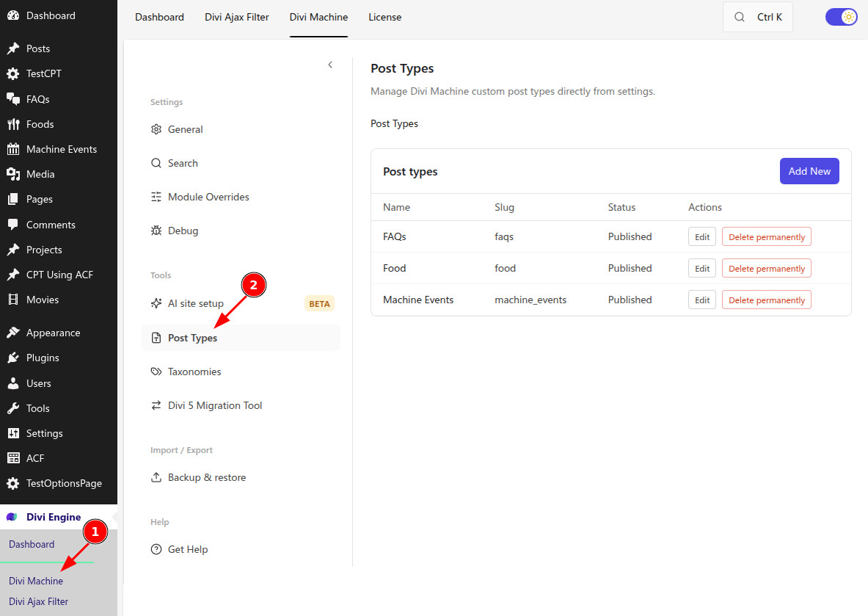The image size is (868, 616).
Task: Click the Comments bubble icon
Action: 12,225
